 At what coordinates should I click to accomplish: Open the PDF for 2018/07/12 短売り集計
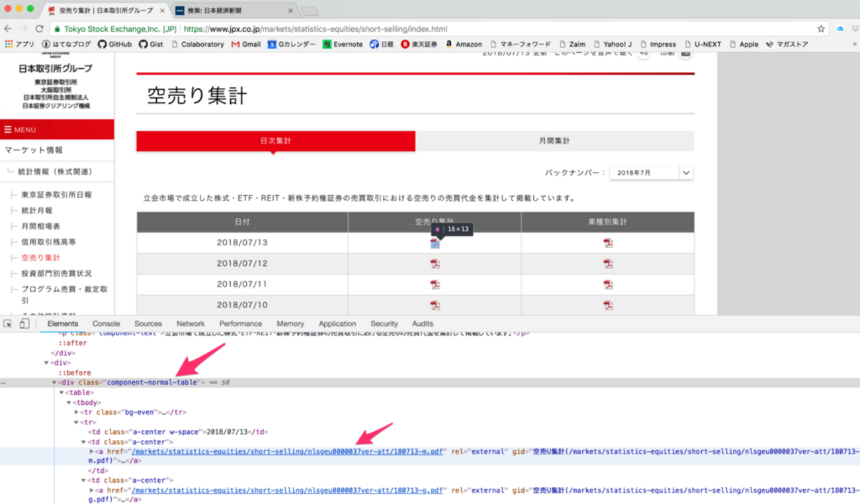(435, 265)
